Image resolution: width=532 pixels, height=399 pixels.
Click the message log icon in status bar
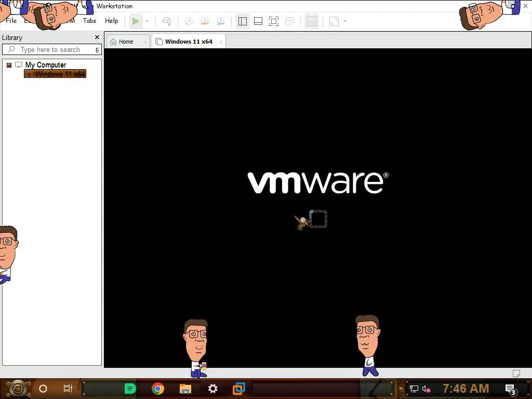pos(516,374)
